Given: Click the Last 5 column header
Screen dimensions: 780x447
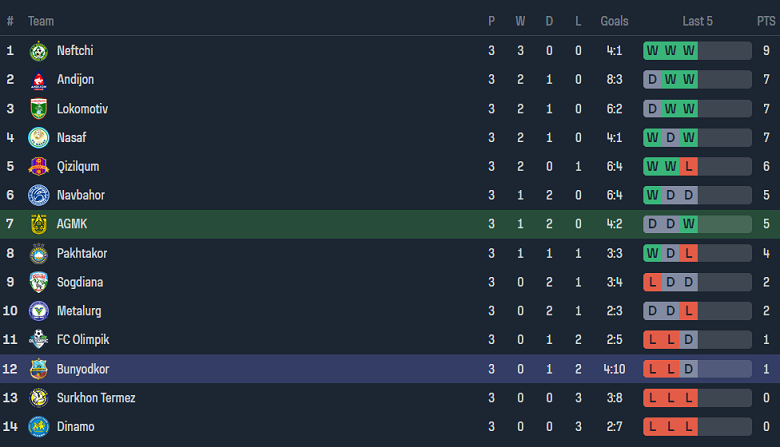Looking at the screenshot, I should point(697,21).
